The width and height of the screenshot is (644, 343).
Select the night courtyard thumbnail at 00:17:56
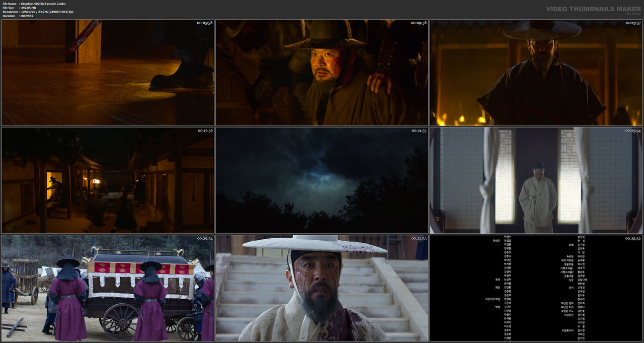click(x=108, y=180)
